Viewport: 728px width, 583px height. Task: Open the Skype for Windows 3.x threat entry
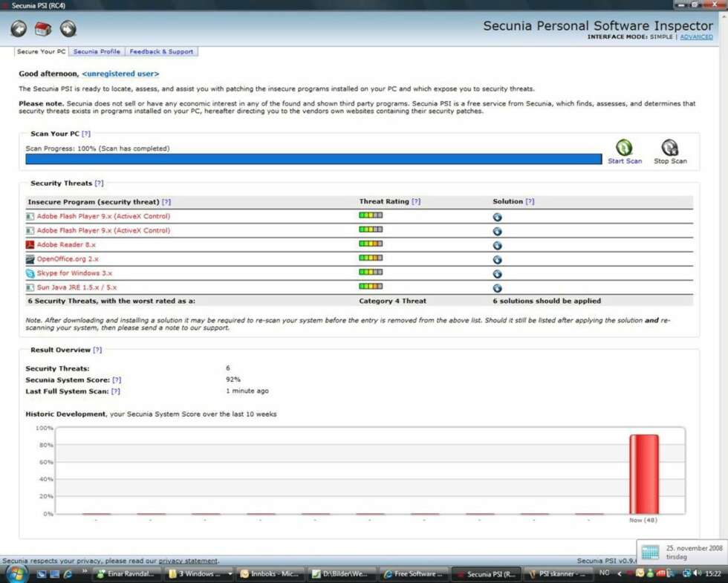[x=74, y=273]
